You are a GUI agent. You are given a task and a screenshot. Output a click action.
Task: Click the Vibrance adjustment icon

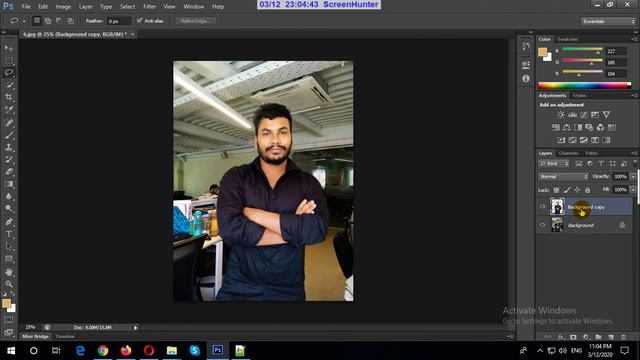coord(607,115)
